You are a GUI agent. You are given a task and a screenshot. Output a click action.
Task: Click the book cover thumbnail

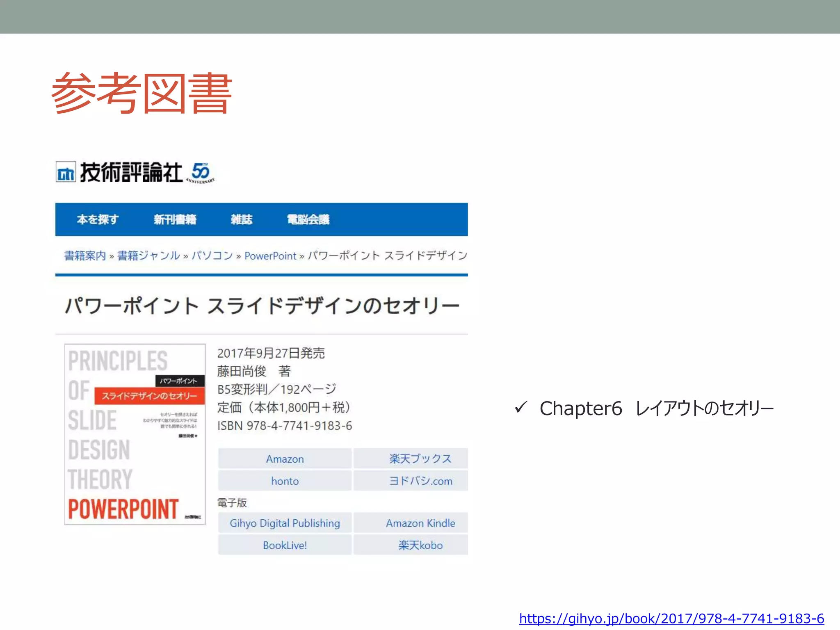[135, 434]
